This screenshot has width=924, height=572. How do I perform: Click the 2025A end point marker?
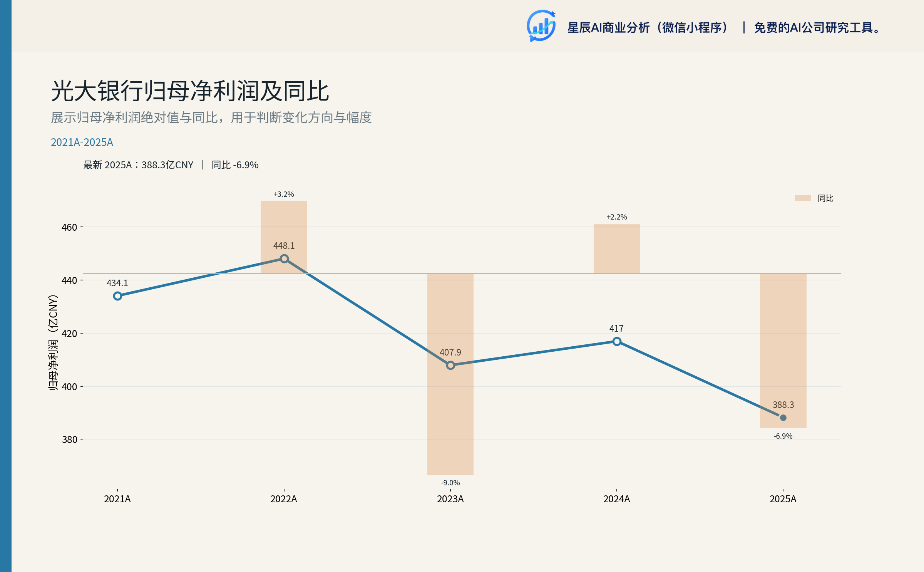(x=783, y=418)
